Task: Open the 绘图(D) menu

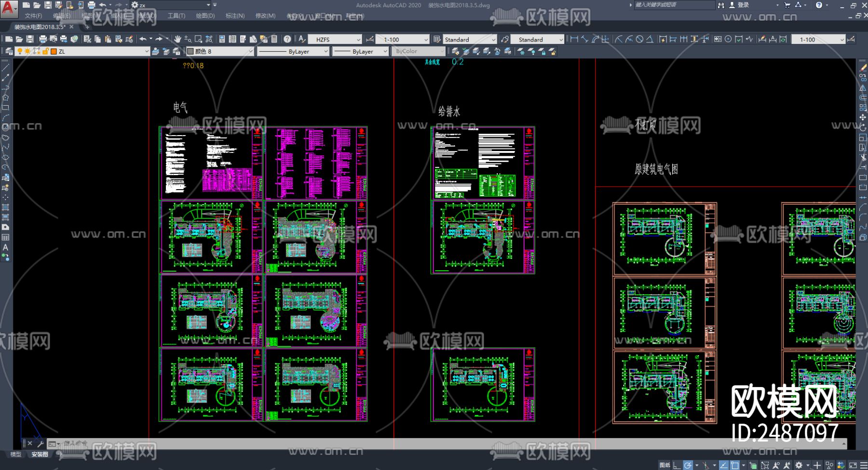Action: click(205, 16)
